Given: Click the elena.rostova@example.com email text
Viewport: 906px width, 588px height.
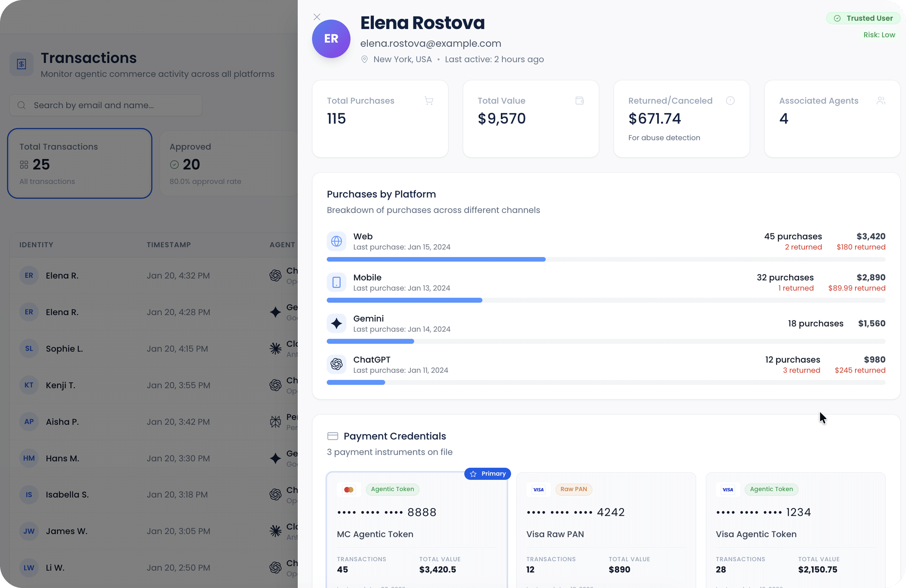Looking at the screenshot, I should coord(430,43).
